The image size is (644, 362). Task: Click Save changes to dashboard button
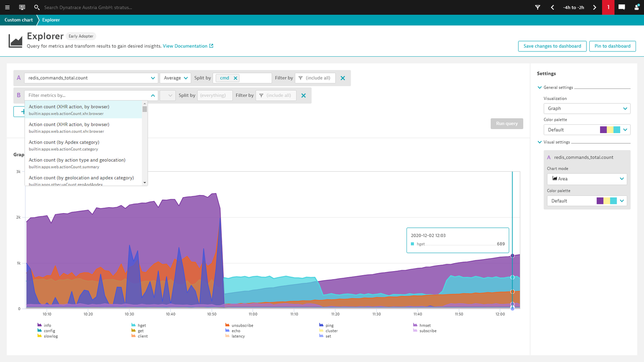tap(552, 46)
